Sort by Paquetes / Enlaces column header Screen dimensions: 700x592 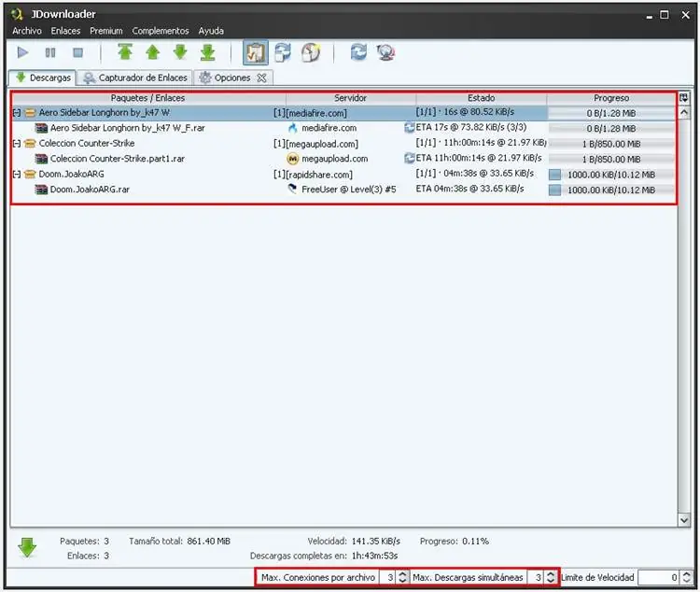[x=148, y=98]
